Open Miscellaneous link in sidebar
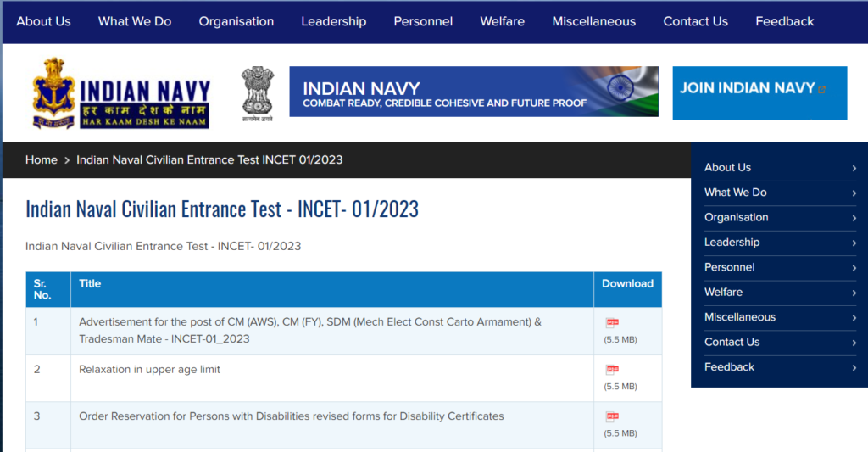This screenshot has height=452, width=868. (739, 317)
